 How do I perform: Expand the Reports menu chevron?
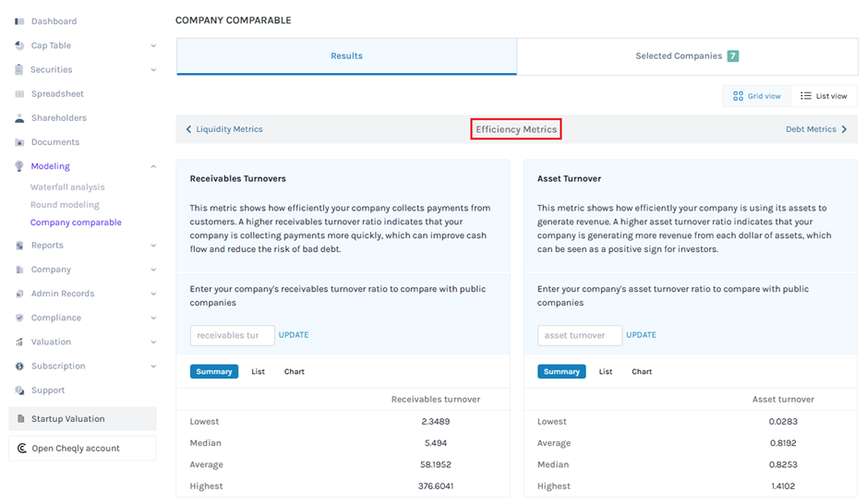point(153,246)
